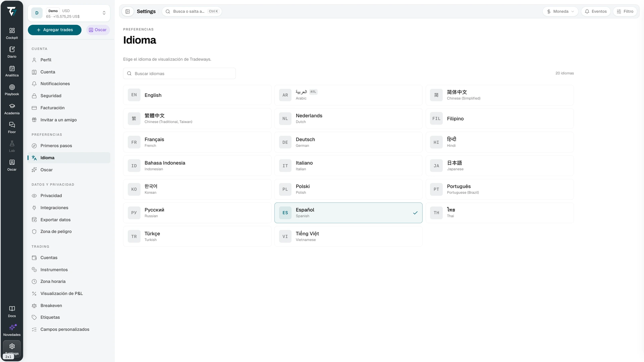This screenshot has width=644, height=362.
Task: Go to Primeros pasos
Action: [x=69, y=146]
